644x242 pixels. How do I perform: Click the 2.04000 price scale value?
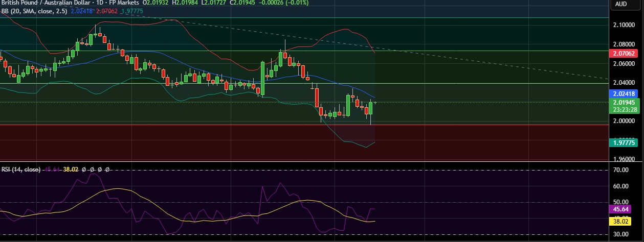point(624,82)
